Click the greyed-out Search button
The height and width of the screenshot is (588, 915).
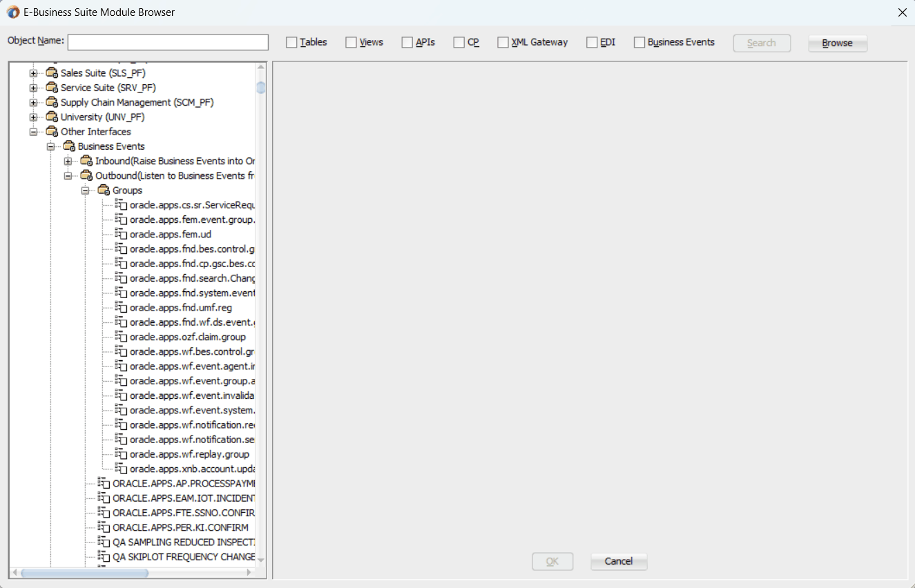tap(762, 43)
